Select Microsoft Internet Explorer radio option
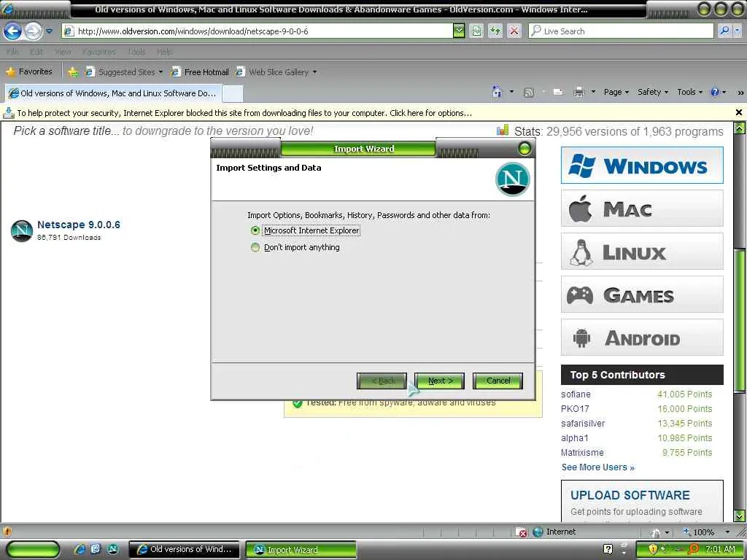The width and height of the screenshot is (747, 560). pyautogui.click(x=255, y=230)
